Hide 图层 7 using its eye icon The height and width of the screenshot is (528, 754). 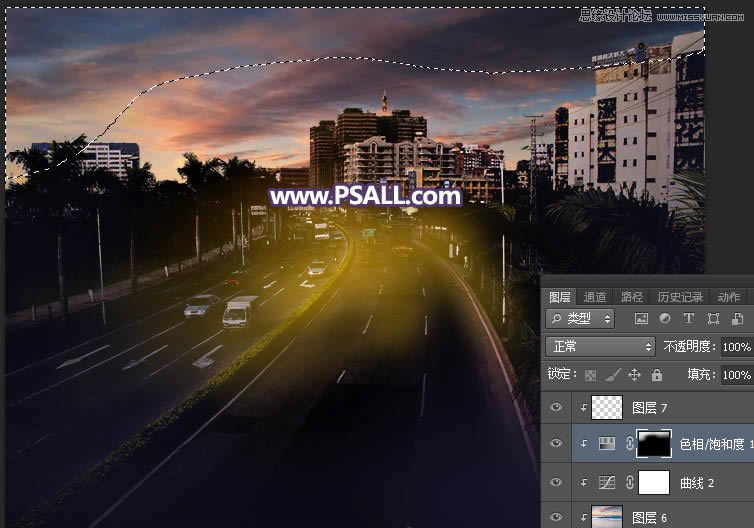click(x=556, y=407)
